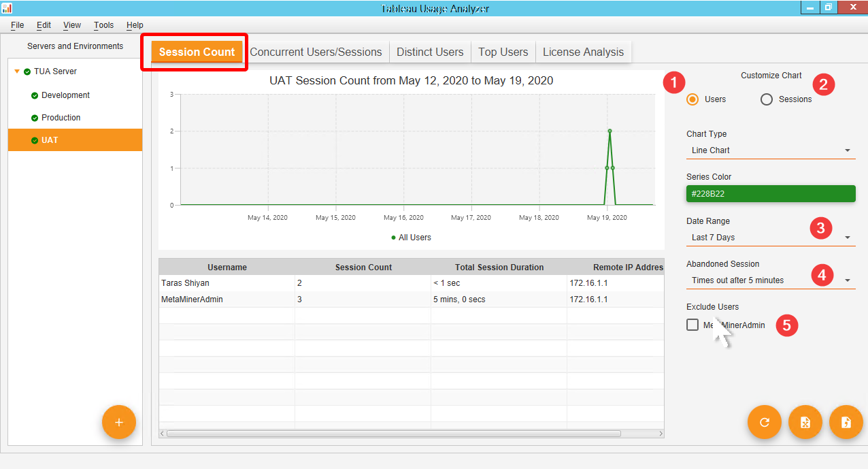The height and width of the screenshot is (469, 868).
Task: Click the UAT green check icon
Action: tap(35, 140)
